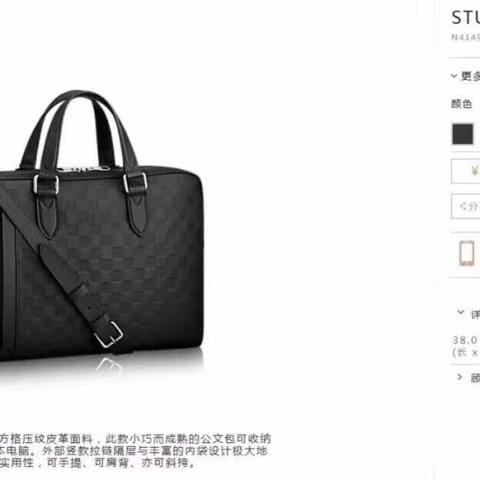
Task: Click the 顾 section label
Action: pyautogui.click(x=475, y=378)
